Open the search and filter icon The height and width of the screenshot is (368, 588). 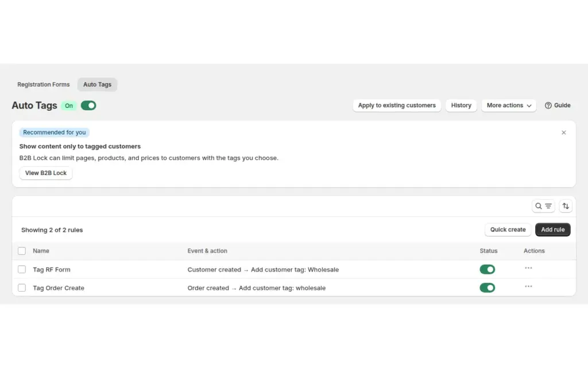click(x=543, y=206)
